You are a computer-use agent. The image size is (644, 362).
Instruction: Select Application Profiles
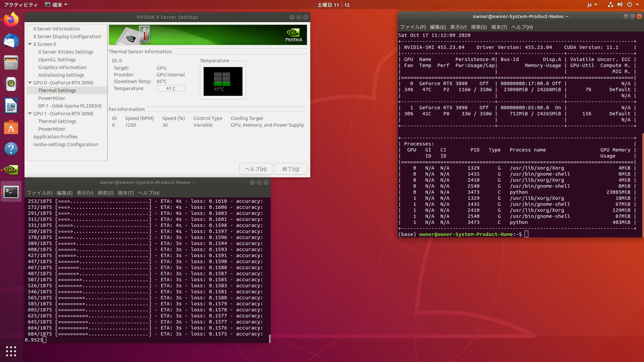55,137
